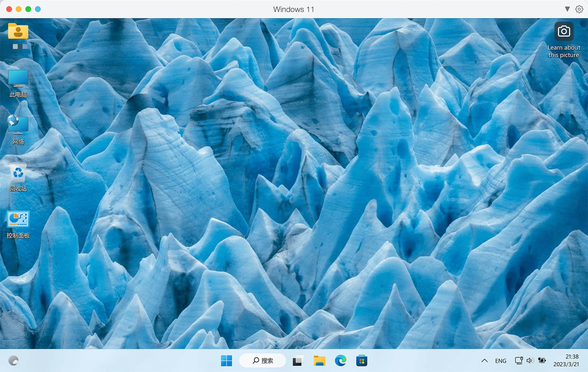Screen dimensions: 588x372
Task: Launch Microsoft Edge from the taskbar
Action: tap(341, 361)
